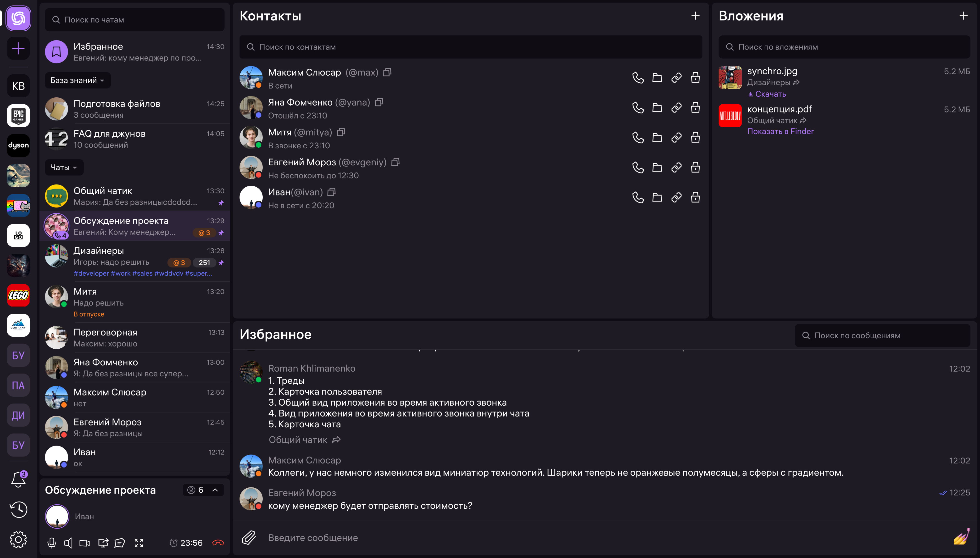980x558 pixels.
Task: Focus the Поиск по контактам field
Action: tap(470, 47)
